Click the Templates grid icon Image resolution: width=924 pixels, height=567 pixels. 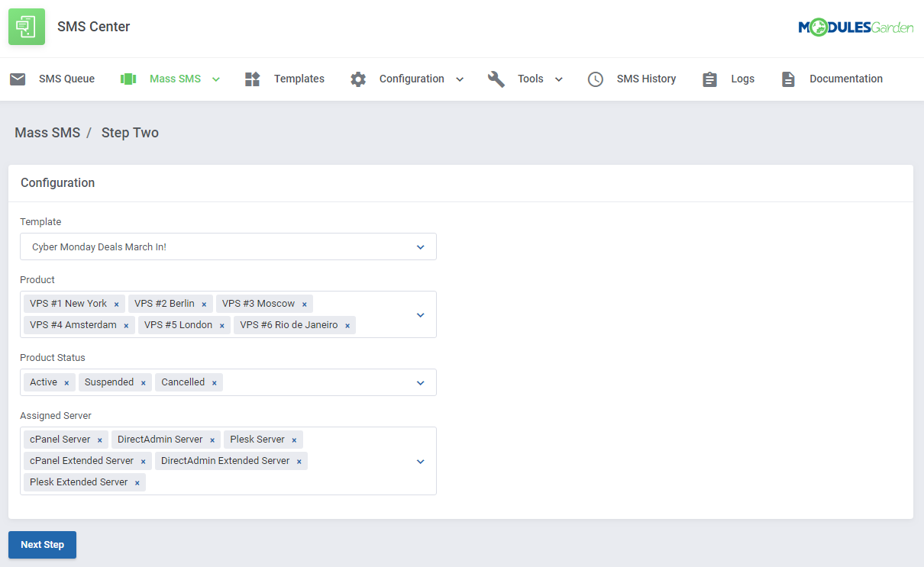(252, 79)
